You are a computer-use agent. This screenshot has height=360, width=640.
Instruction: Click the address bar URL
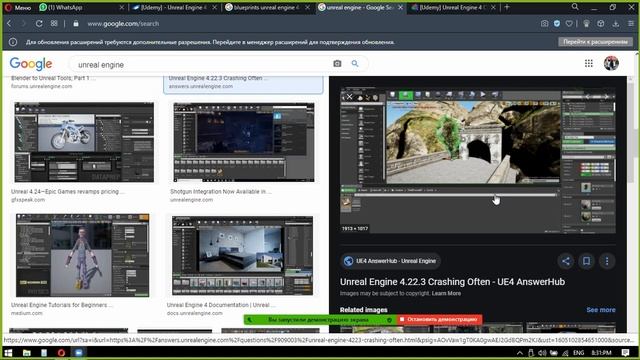[x=123, y=24]
